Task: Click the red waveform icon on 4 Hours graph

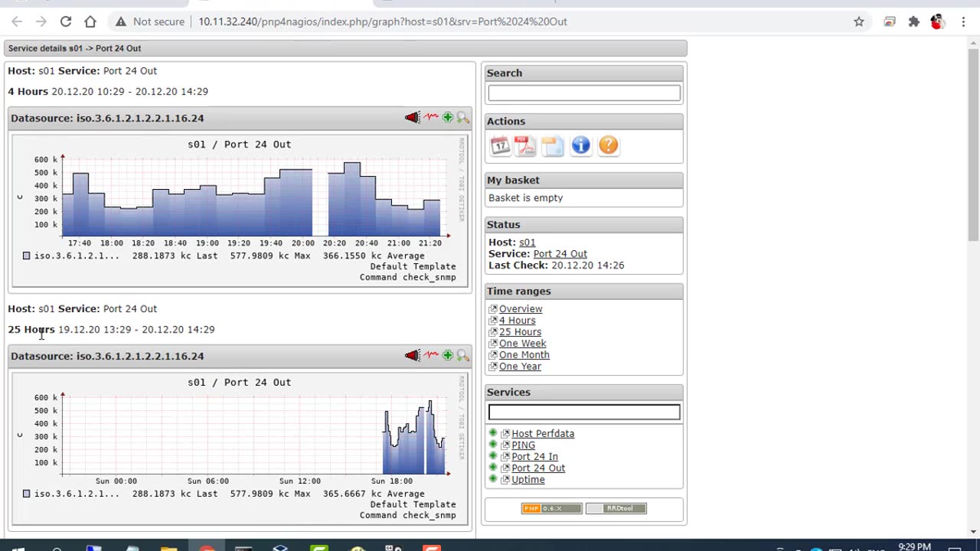Action: [432, 118]
